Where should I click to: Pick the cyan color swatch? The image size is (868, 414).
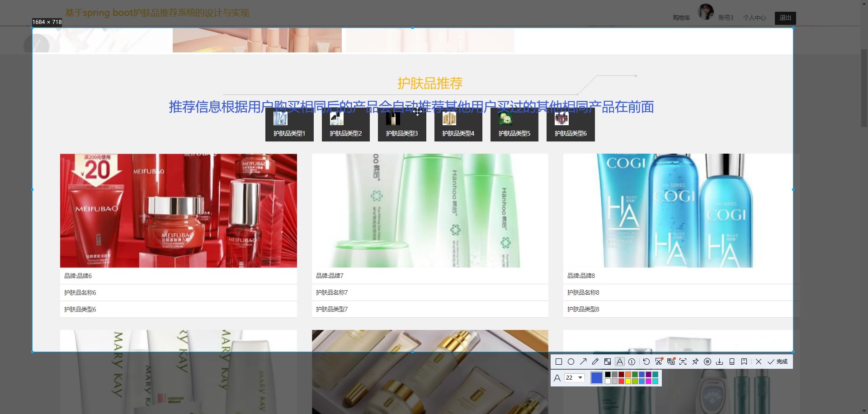[656, 381]
